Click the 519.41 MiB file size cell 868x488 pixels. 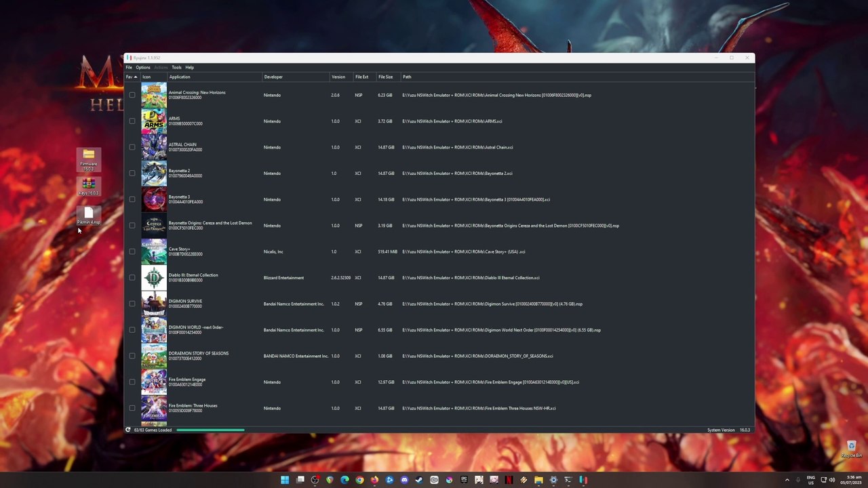[387, 252]
